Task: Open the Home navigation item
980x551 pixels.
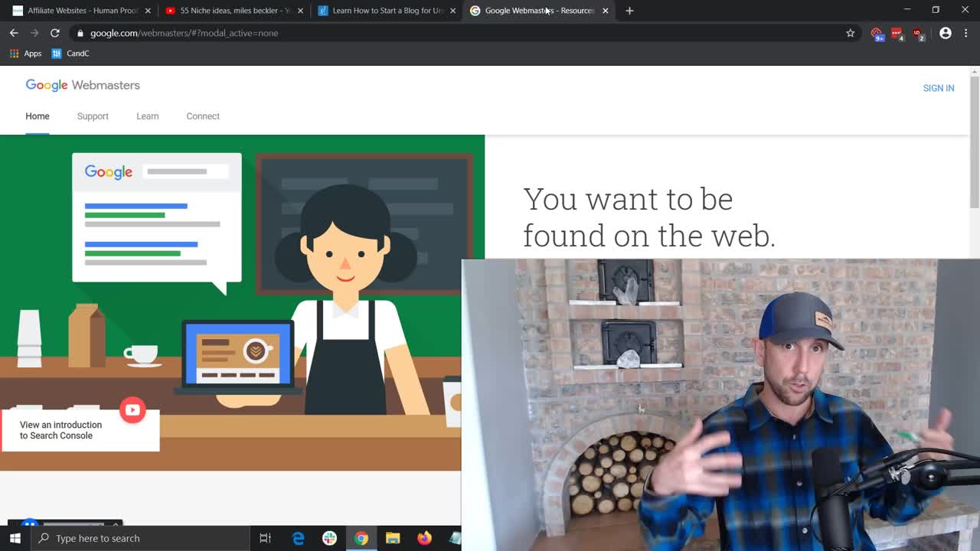Action: (38, 116)
